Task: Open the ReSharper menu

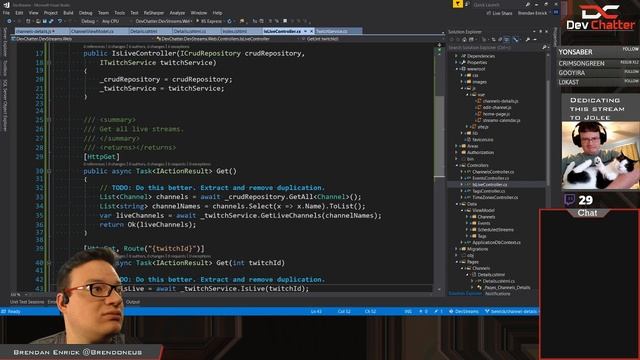Action: click(153, 13)
